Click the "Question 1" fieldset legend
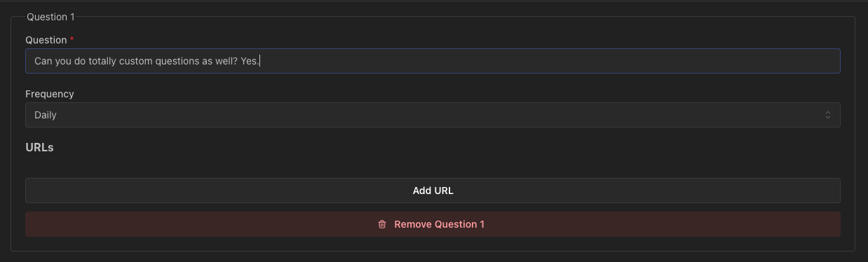Image resolution: width=868 pixels, height=262 pixels. point(50,17)
